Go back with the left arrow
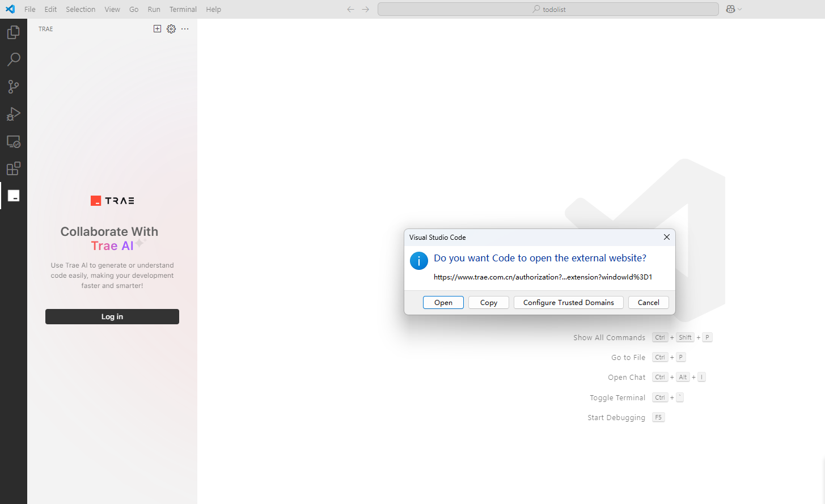825x504 pixels. coord(350,9)
